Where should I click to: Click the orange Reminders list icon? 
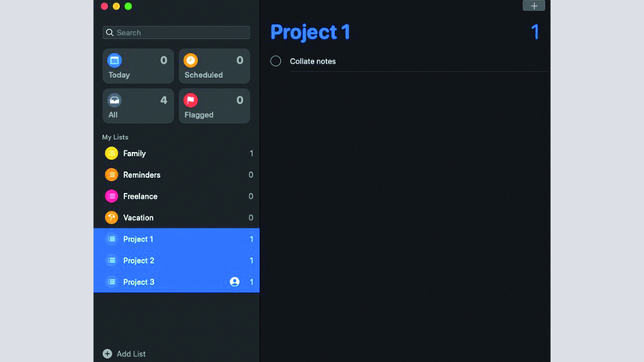coord(111,175)
